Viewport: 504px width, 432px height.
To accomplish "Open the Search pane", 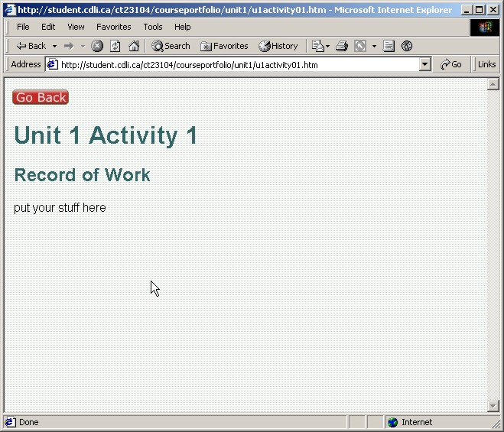I will pyautogui.click(x=171, y=47).
